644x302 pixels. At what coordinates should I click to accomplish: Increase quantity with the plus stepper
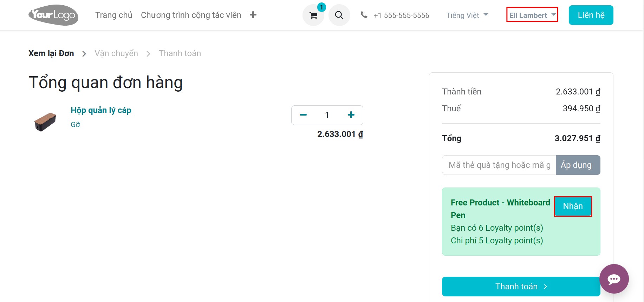pyautogui.click(x=351, y=115)
